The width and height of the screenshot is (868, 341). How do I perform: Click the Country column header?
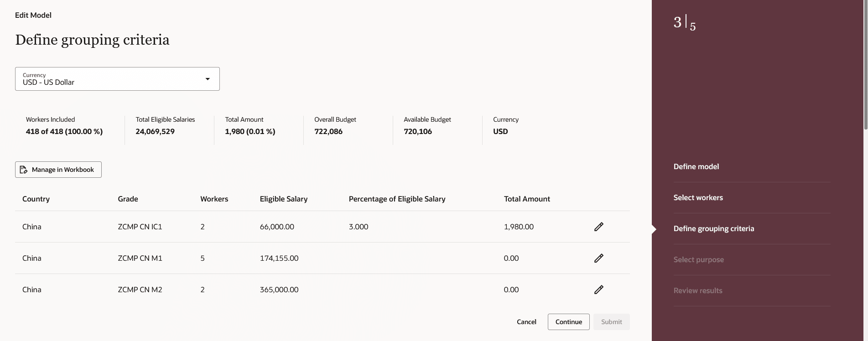tap(36, 199)
